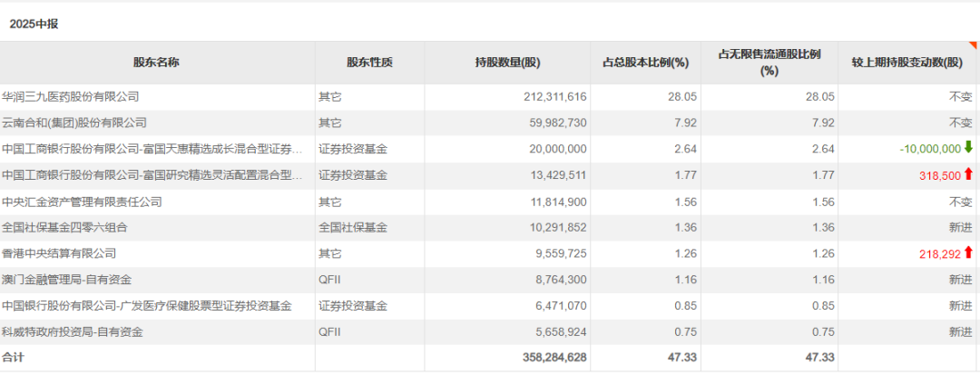Select shareholder 华润三九医药股份有限公司
The image size is (980, 375).
click(70, 97)
